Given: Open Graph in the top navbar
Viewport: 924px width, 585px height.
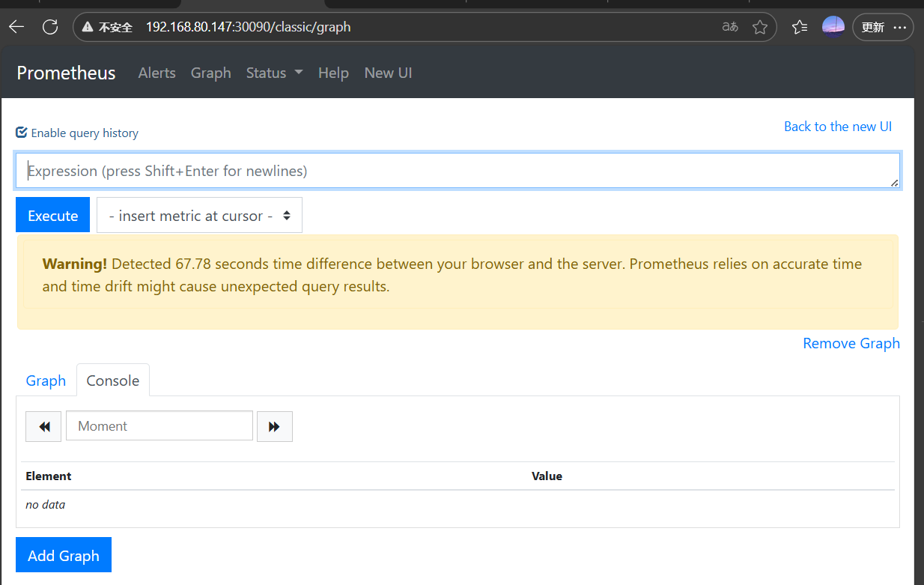Looking at the screenshot, I should pos(211,73).
